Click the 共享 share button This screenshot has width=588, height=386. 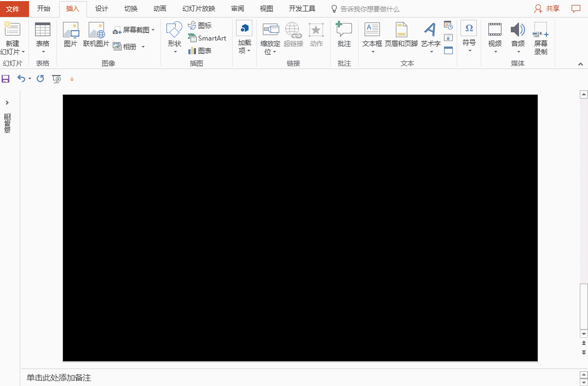[x=547, y=9]
